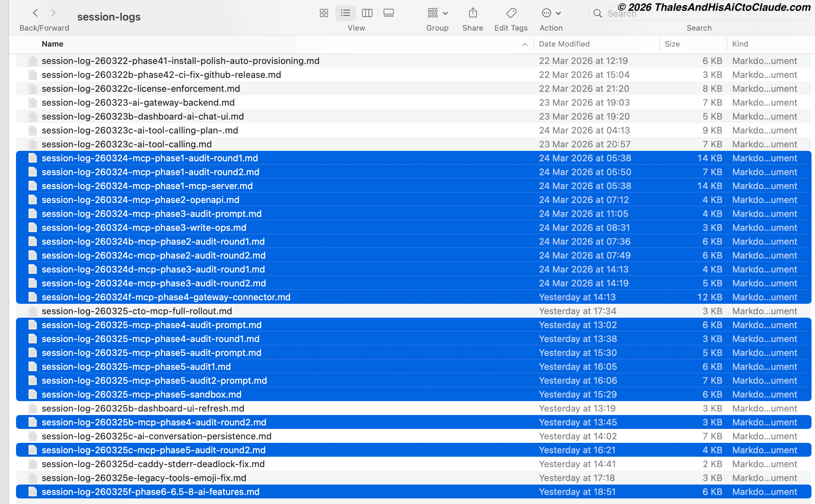Click the search magnifying glass icon
The image size is (815, 504).
(598, 14)
